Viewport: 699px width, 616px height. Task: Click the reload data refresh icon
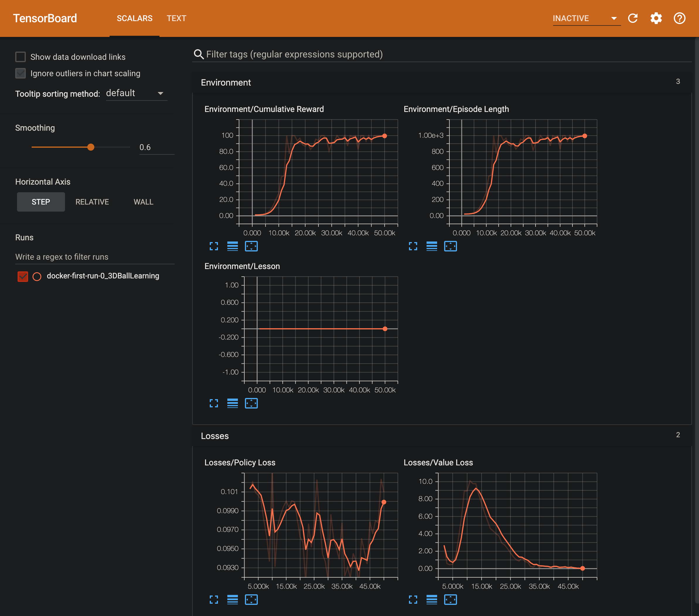click(x=633, y=18)
